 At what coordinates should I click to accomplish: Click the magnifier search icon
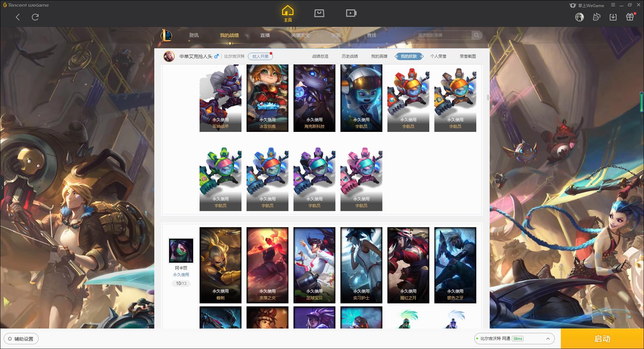[x=477, y=35]
